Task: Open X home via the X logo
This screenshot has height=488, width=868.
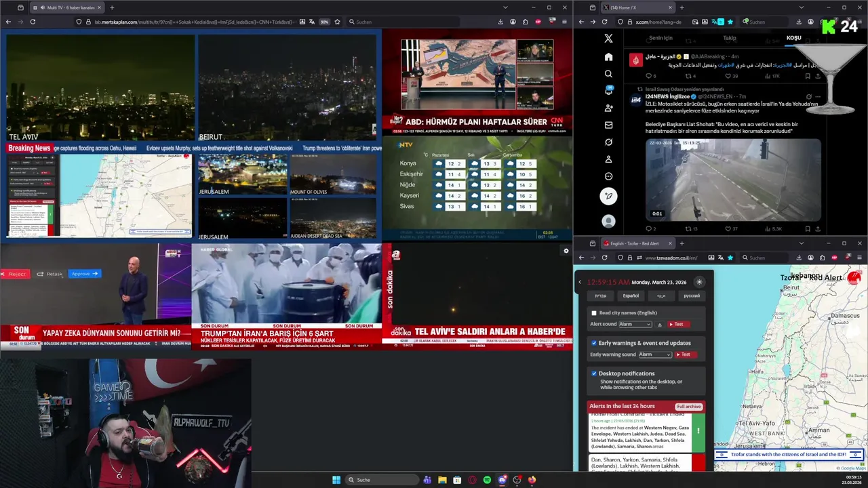Action: click(608, 39)
